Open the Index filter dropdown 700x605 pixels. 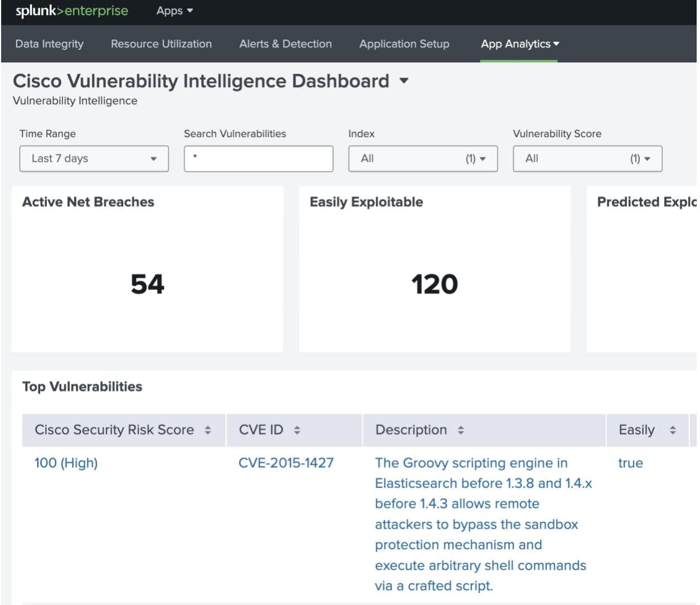coord(422,158)
